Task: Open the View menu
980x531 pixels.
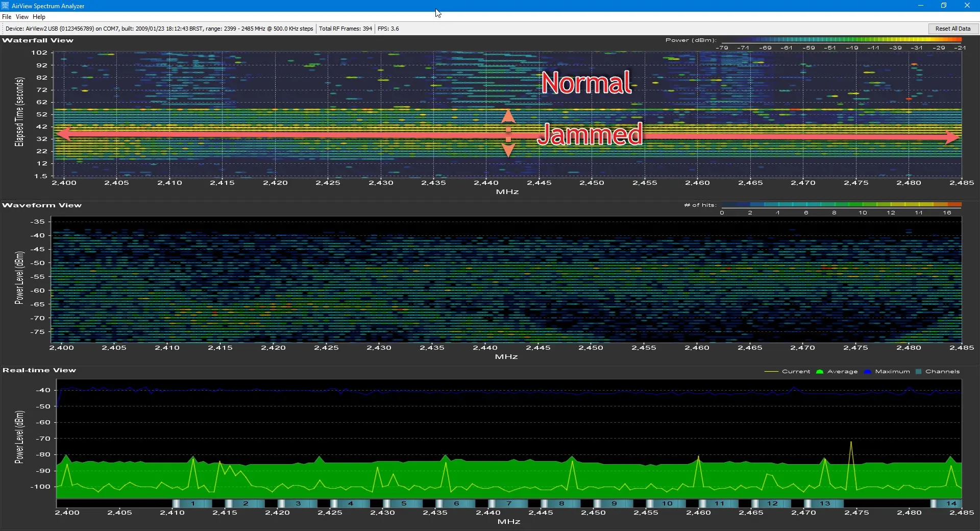Action: point(22,17)
